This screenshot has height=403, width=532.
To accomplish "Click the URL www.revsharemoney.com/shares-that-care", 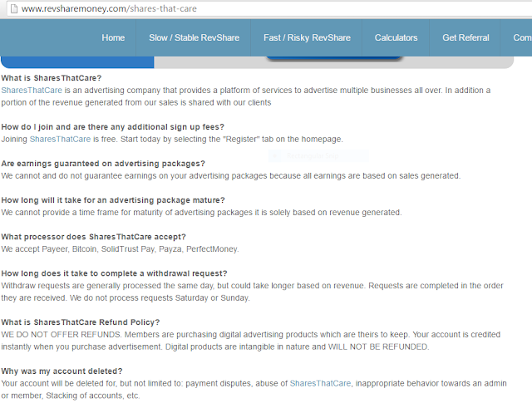I will tap(109, 8).
